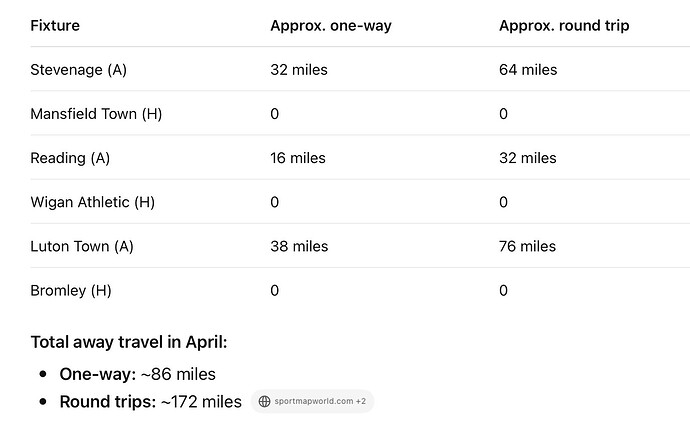Image resolution: width=690 pixels, height=425 pixels.
Task: Click the Total away travel in April heading
Action: (129, 342)
